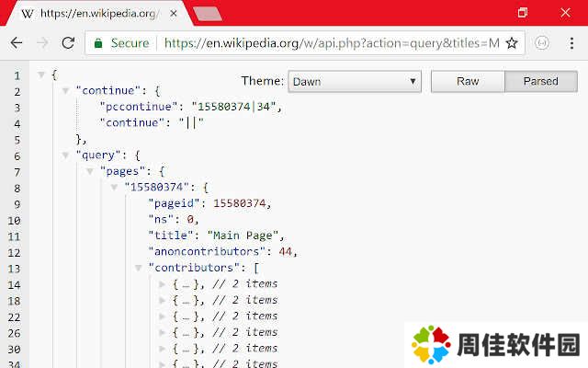Select the en.wikipedia.org browser tab
588x368 pixels.
(x=92, y=14)
